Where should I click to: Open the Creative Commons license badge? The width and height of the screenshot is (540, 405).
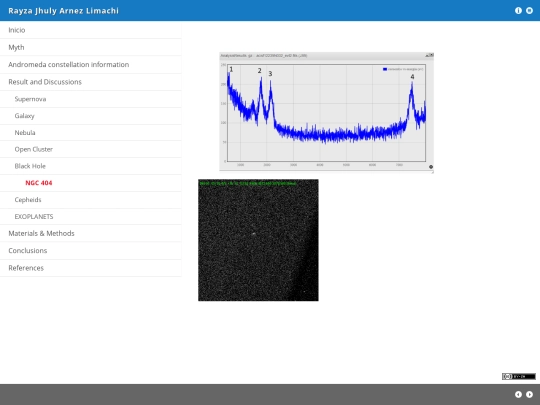[x=519, y=376]
